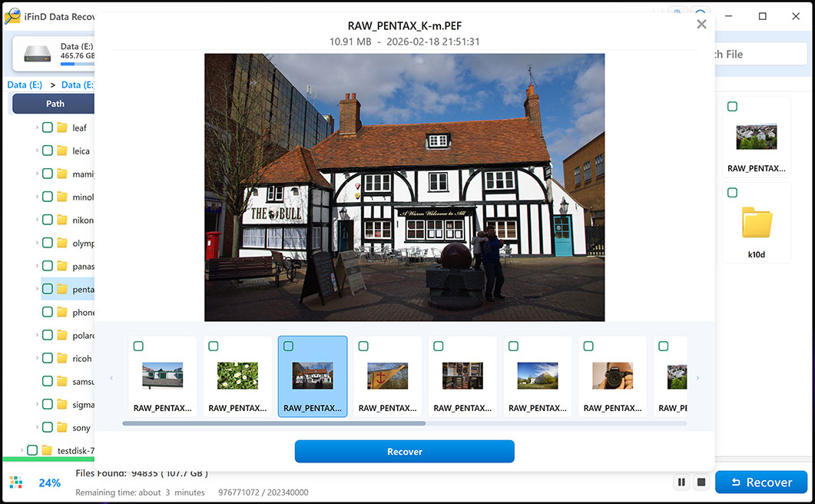The height and width of the screenshot is (504, 815).
Task: Expand the ricoh folder tree node
Action: 37,358
